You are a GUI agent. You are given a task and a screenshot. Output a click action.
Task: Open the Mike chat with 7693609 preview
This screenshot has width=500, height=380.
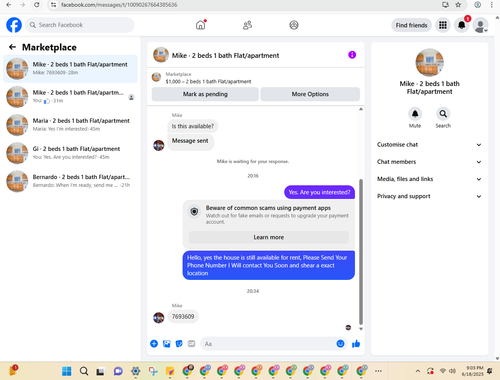(x=70, y=69)
